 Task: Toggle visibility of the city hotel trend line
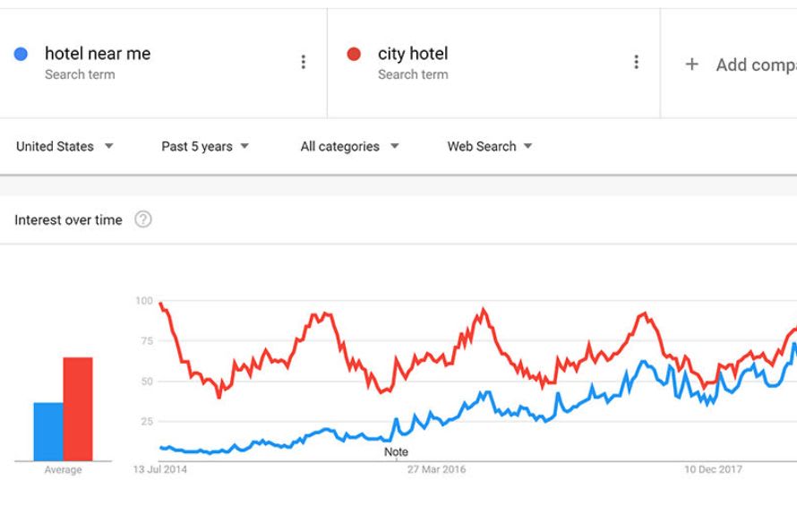pos(353,54)
